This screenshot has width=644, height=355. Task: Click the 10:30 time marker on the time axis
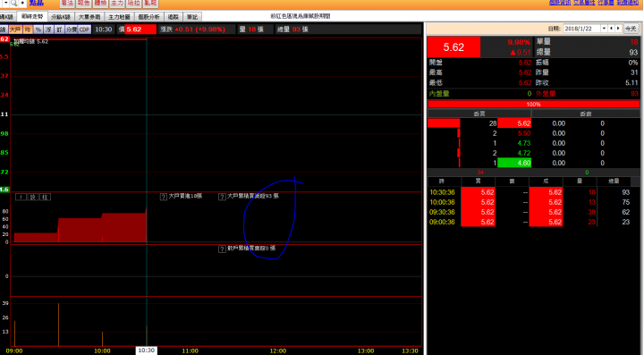coord(146,351)
